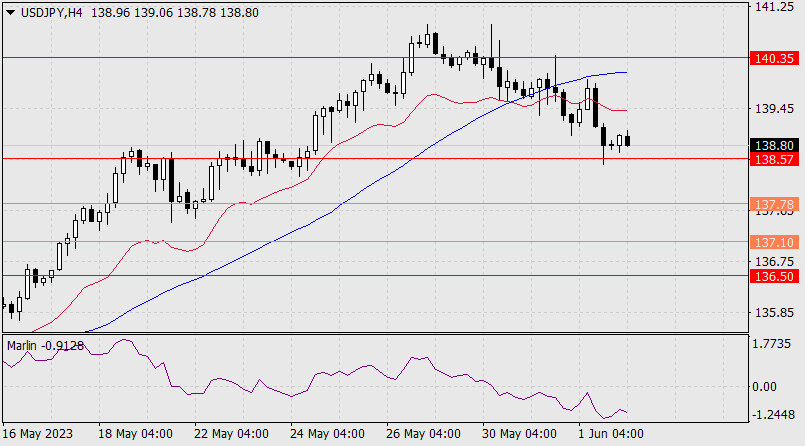The image size is (805, 446).
Task: Select the 138.57 red level label
Action: (774, 160)
